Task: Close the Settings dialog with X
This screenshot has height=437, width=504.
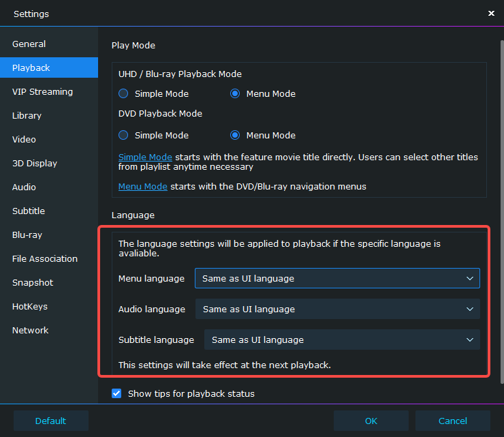Action: (x=491, y=13)
